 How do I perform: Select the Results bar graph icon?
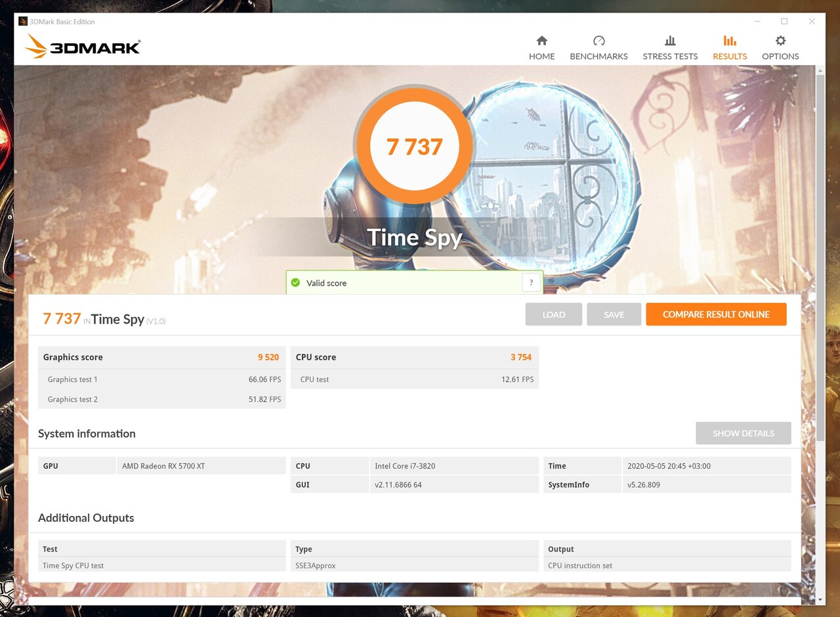pos(730,41)
